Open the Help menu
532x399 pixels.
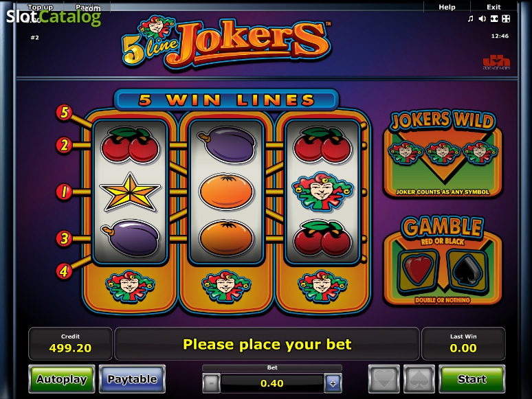pyautogui.click(x=447, y=7)
